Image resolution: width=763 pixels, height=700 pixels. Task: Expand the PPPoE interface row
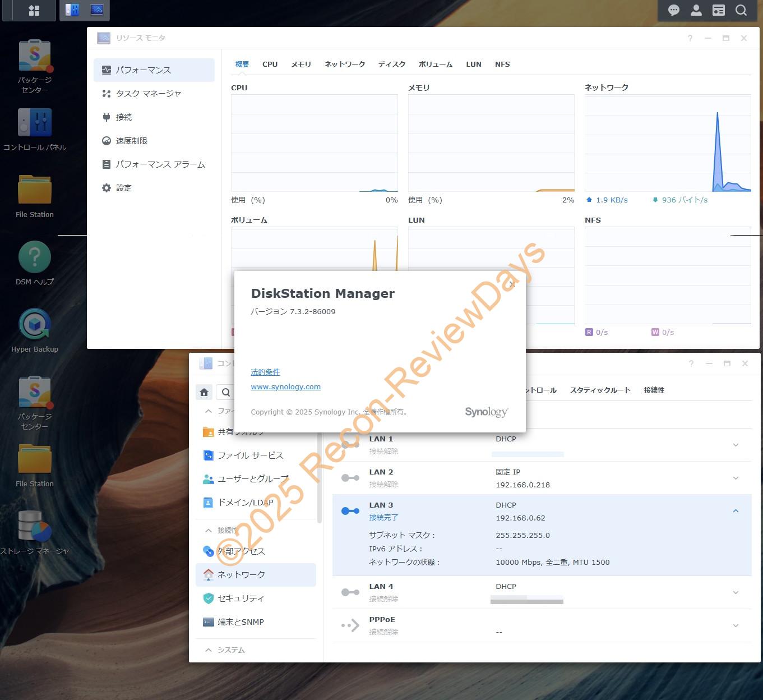tap(736, 625)
